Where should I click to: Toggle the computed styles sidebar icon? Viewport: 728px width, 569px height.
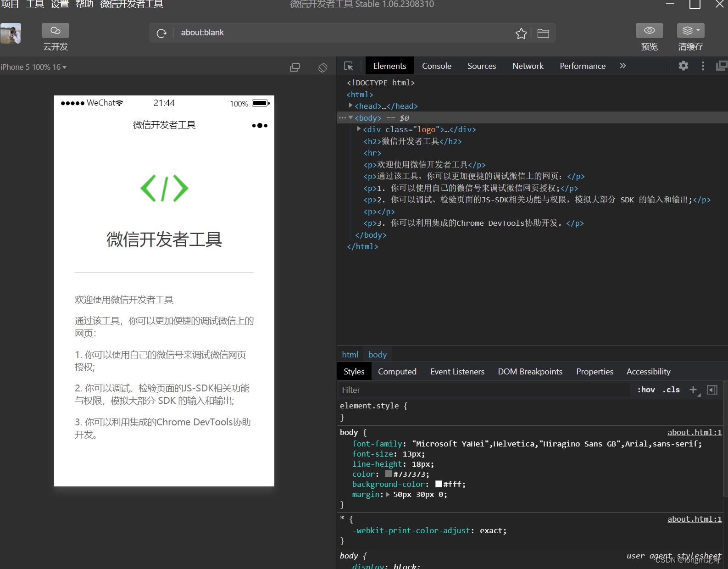pyautogui.click(x=712, y=390)
